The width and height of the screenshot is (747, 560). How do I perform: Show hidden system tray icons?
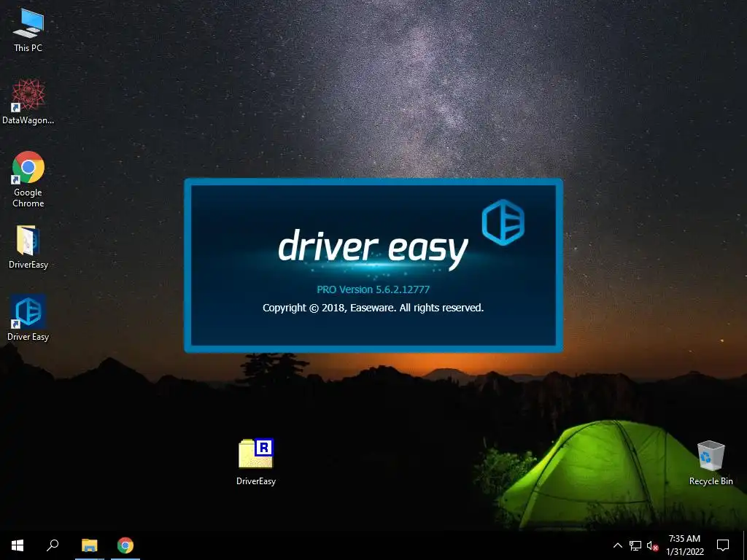[617, 545]
